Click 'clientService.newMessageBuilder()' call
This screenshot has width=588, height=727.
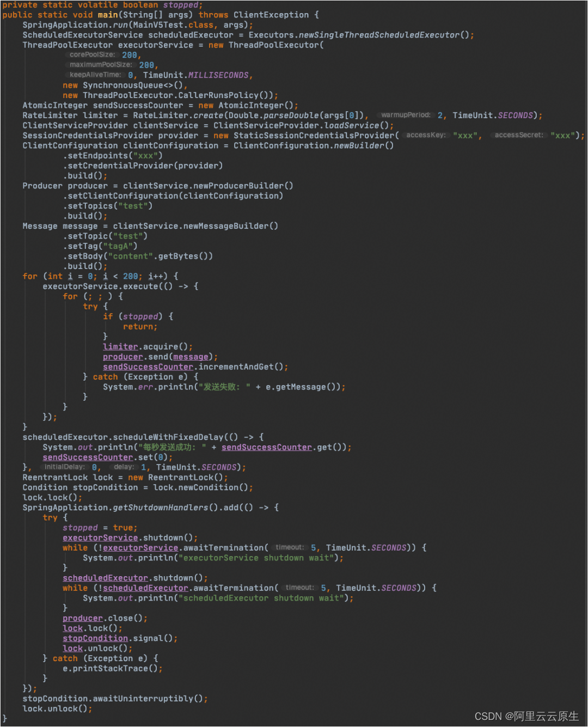(195, 226)
